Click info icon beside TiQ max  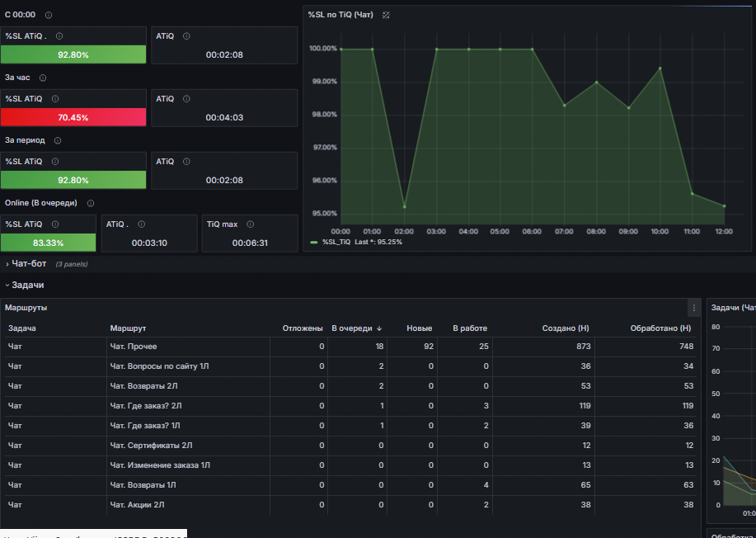(x=250, y=224)
